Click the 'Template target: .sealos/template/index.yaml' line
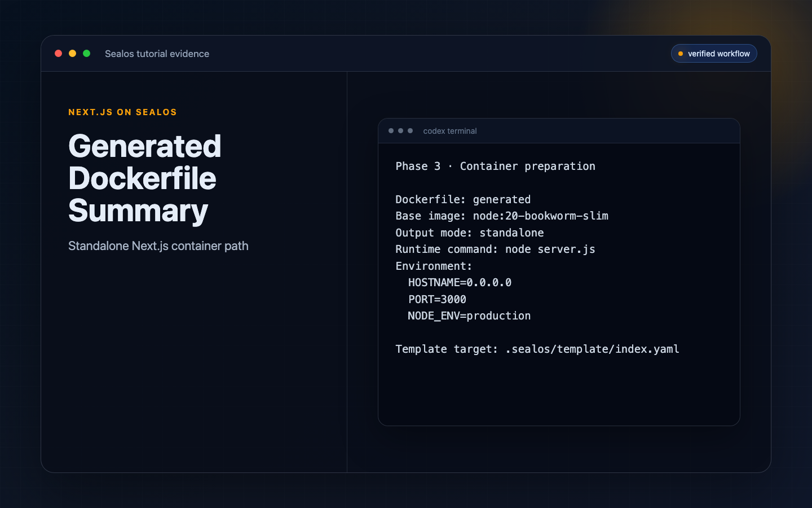 point(537,349)
